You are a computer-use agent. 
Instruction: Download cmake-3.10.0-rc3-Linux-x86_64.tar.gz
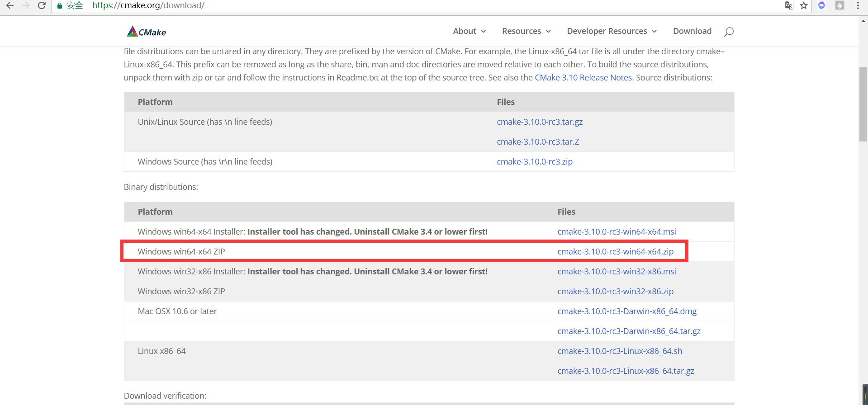[626, 371]
